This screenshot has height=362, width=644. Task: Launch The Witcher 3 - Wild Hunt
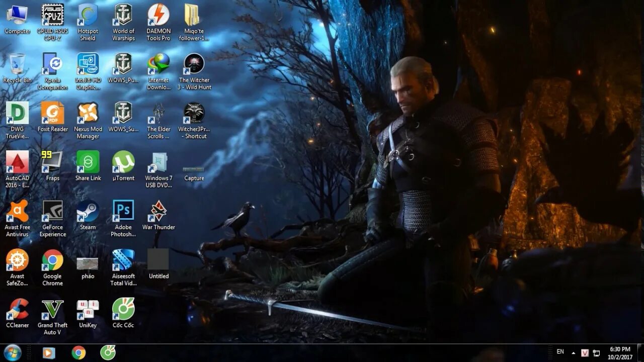coord(194,71)
